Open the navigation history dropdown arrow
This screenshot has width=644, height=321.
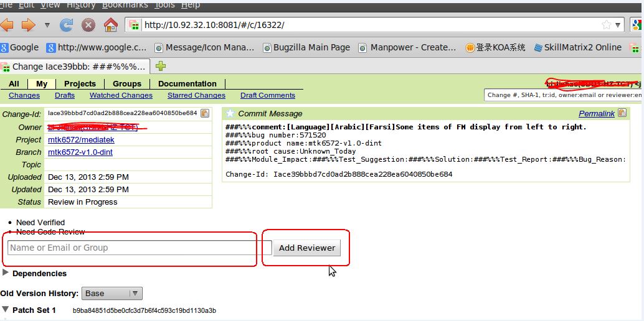click(47, 26)
